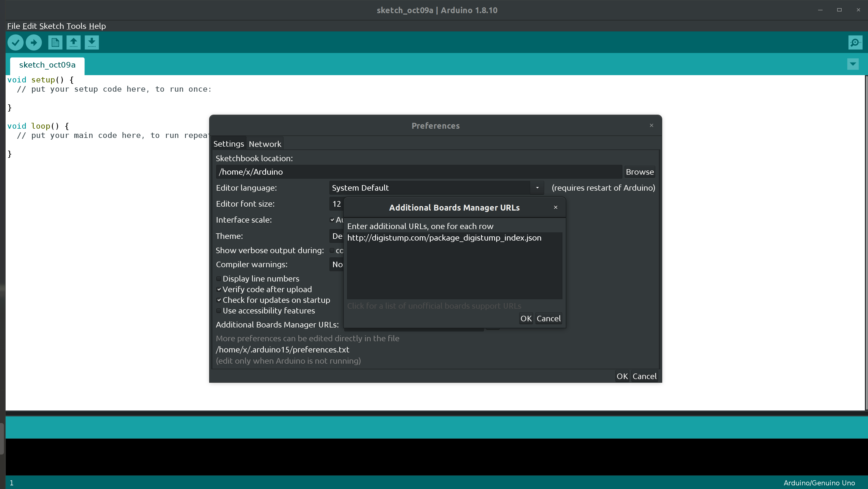Image resolution: width=868 pixels, height=489 pixels.
Task: Open the Sketch menu
Action: (x=52, y=26)
